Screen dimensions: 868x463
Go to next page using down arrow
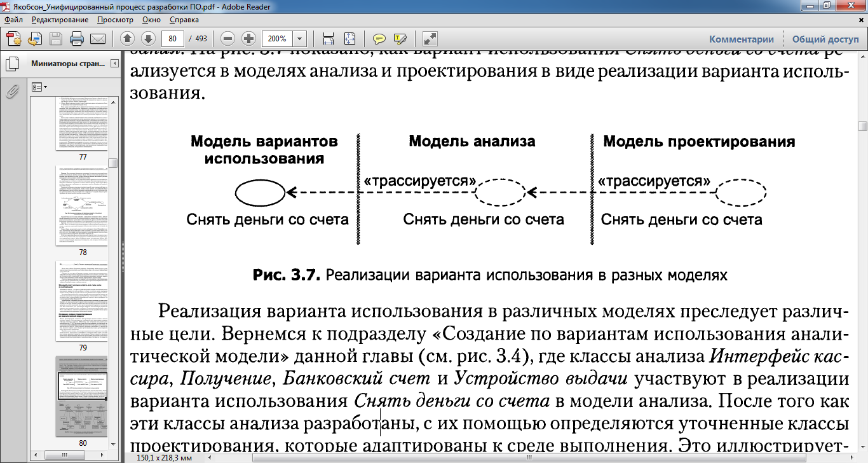[x=148, y=38]
